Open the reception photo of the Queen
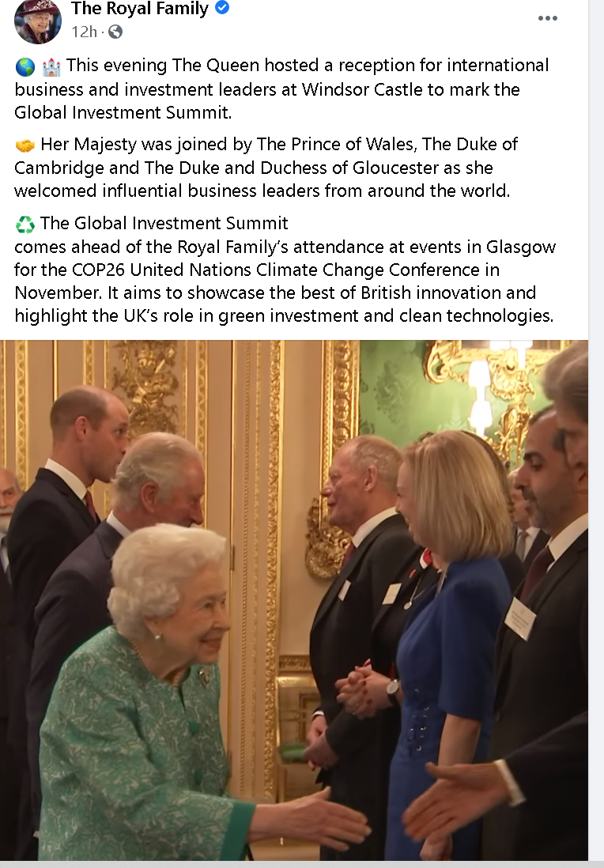 click(294, 600)
